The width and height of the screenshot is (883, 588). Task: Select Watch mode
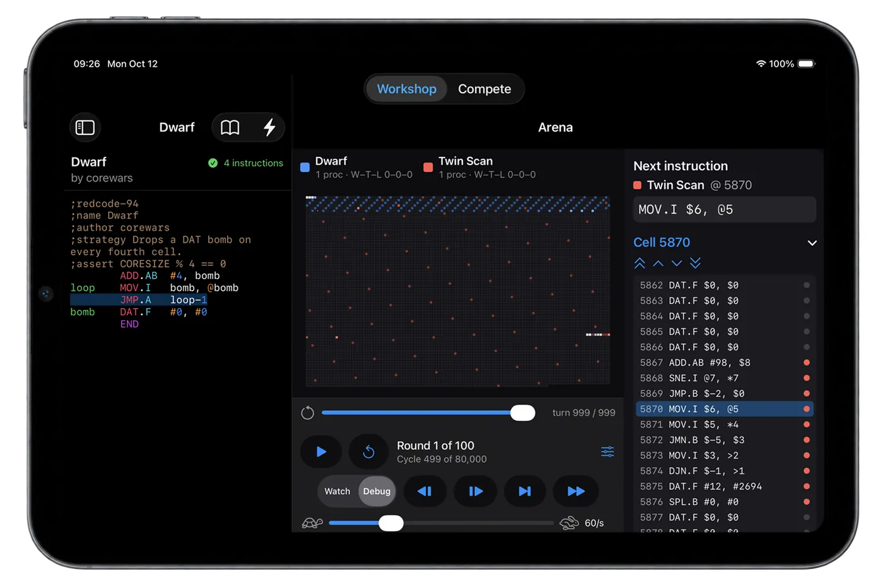[x=337, y=492]
